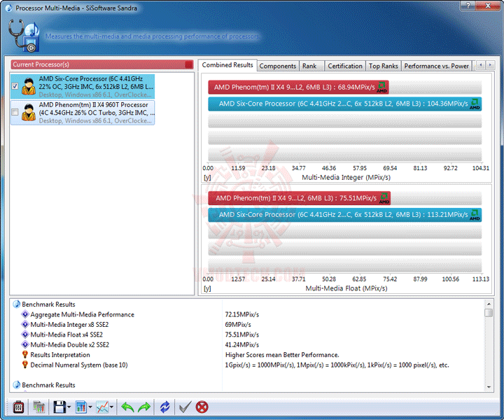Click the results list scroll up arrow
Screen dimensions: 504x420
tap(489, 304)
